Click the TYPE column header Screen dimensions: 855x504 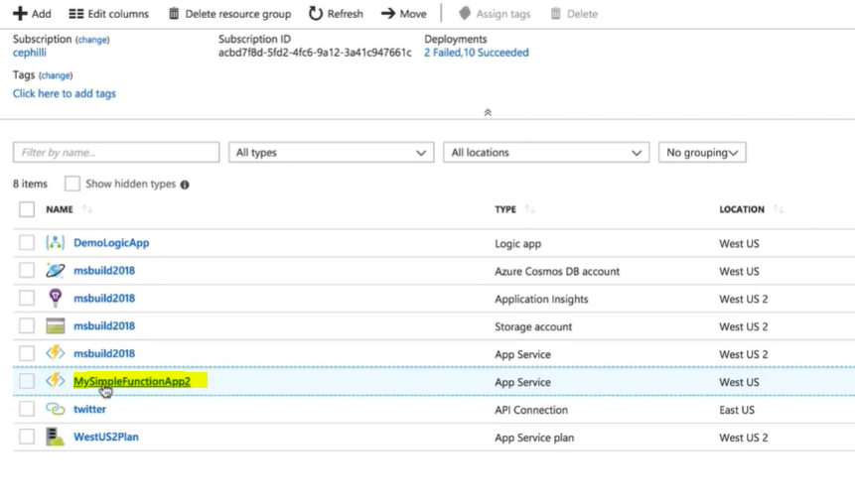tap(505, 209)
